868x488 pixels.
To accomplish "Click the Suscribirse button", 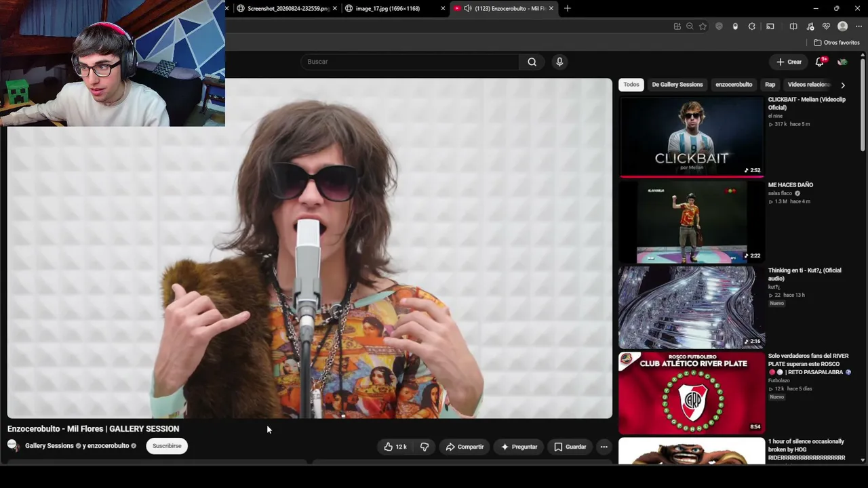I will [167, 446].
